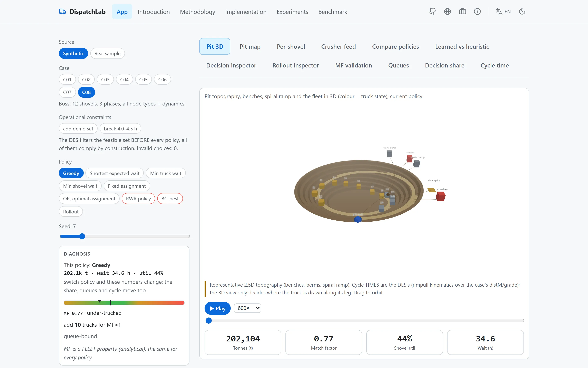Switch to Pit 3D tab
Viewport: 588px width, 368px height.
click(x=215, y=46)
